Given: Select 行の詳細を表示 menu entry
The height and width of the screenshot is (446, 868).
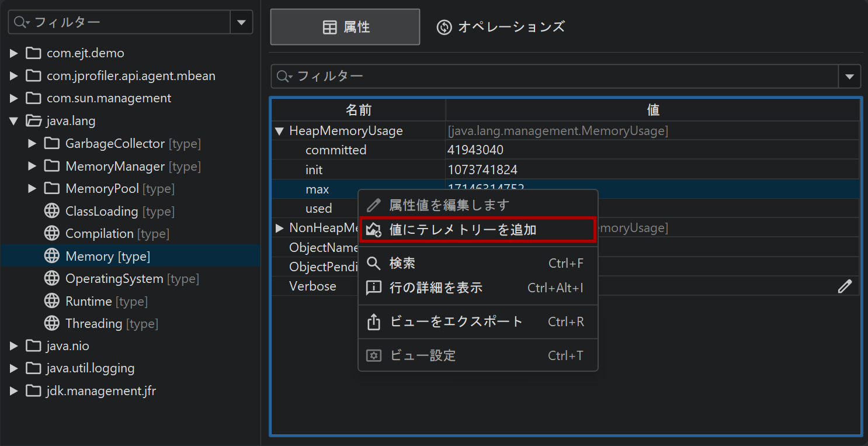Looking at the screenshot, I should (x=436, y=288).
